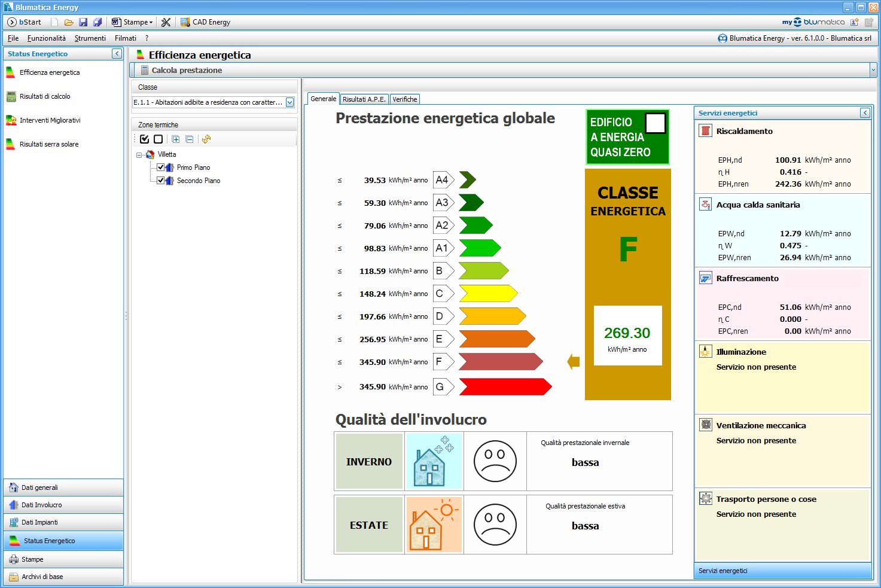
Task: Click the refresh zones icon
Action: click(x=206, y=139)
